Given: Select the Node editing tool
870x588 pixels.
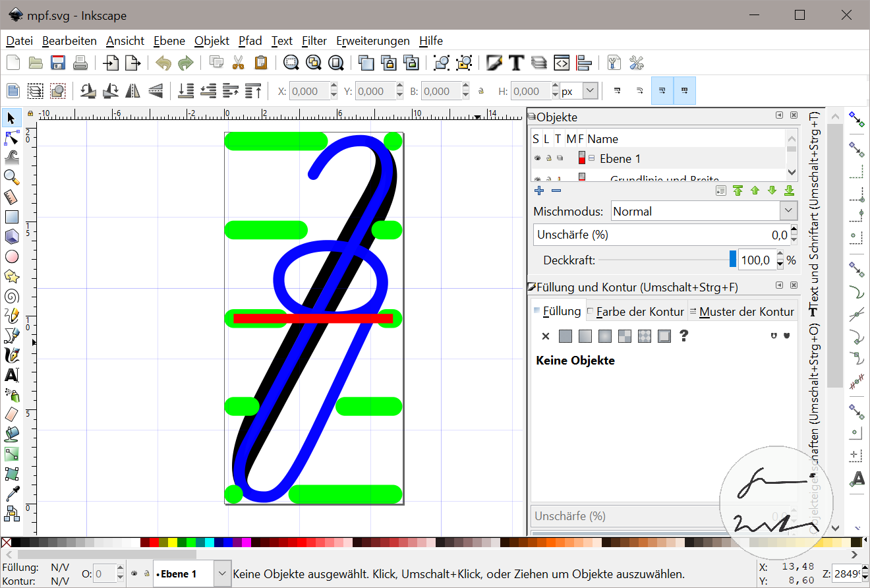Looking at the screenshot, I should click(x=11, y=137).
